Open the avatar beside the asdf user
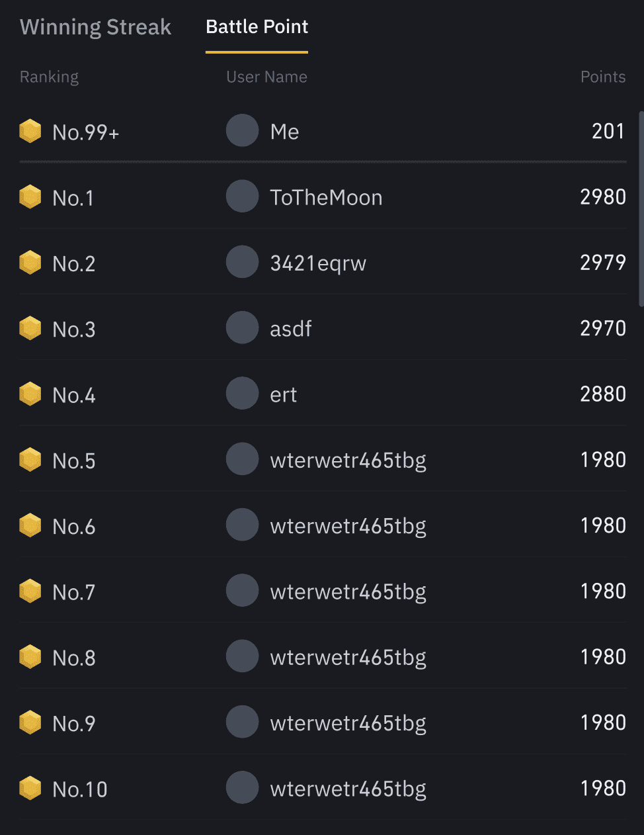 (x=242, y=328)
